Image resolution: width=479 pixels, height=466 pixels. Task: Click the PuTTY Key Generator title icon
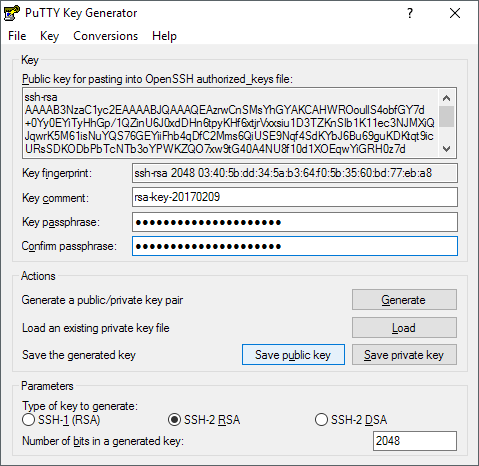(x=12, y=13)
